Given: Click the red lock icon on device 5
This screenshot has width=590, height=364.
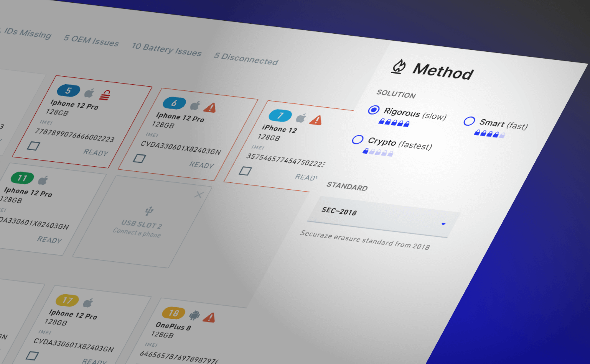Looking at the screenshot, I should (x=105, y=95).
